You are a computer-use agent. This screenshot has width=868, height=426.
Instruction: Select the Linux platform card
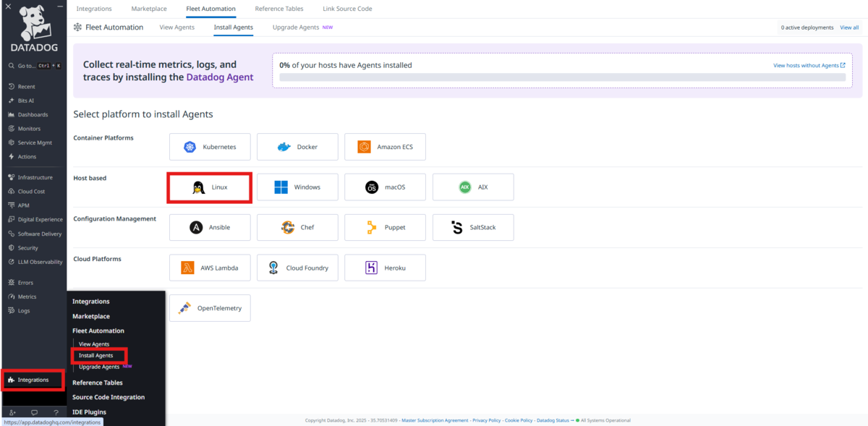click(210, 187)
